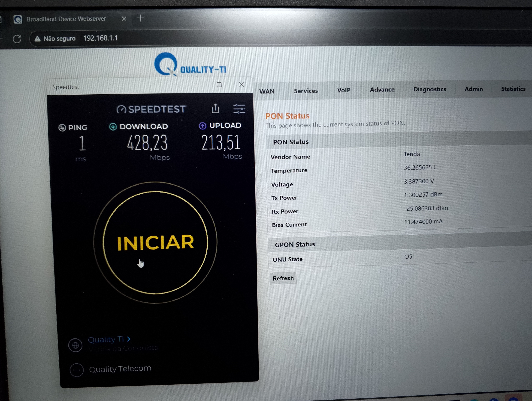The width and height of the screenshot is (532, 401).
Task: Switch to the VoIP tab
Action: coord(344,90)
